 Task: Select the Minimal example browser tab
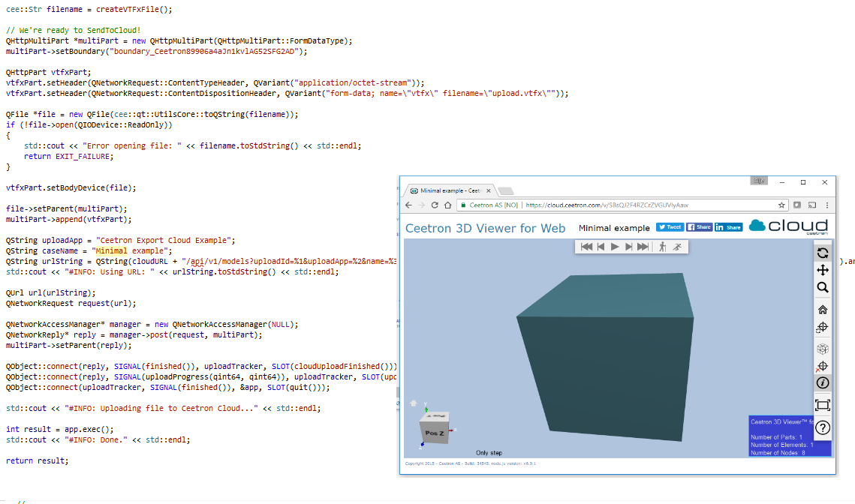pos(450,190)
